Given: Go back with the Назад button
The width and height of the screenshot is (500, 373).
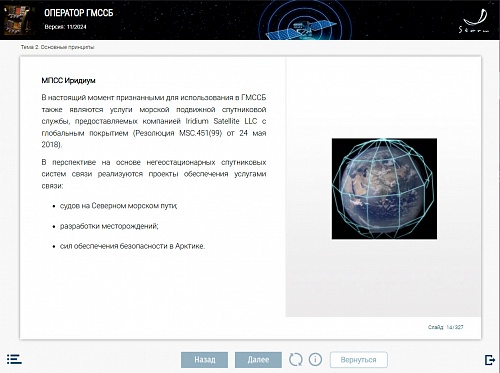Looking at the screenshot, I should 205,360.
